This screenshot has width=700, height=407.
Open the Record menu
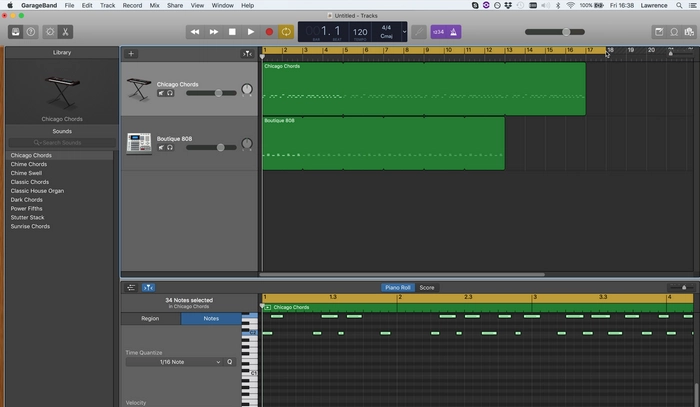[132, 5]
